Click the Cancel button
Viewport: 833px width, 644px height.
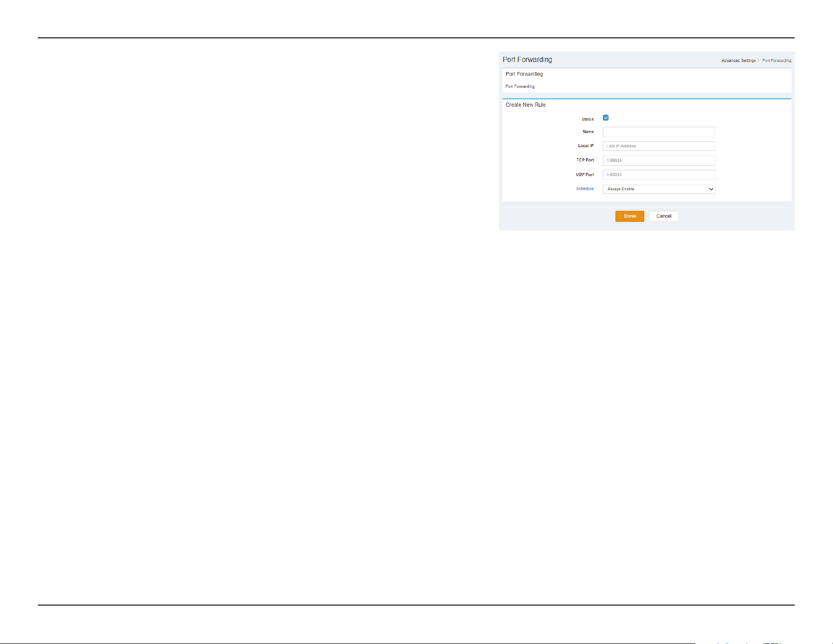[664, 216]
